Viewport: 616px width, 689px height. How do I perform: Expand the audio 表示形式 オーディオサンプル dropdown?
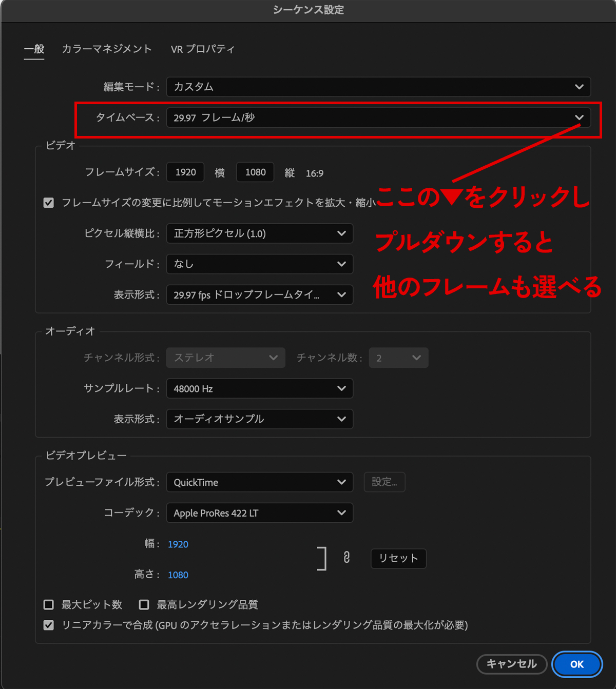point(259,419)
